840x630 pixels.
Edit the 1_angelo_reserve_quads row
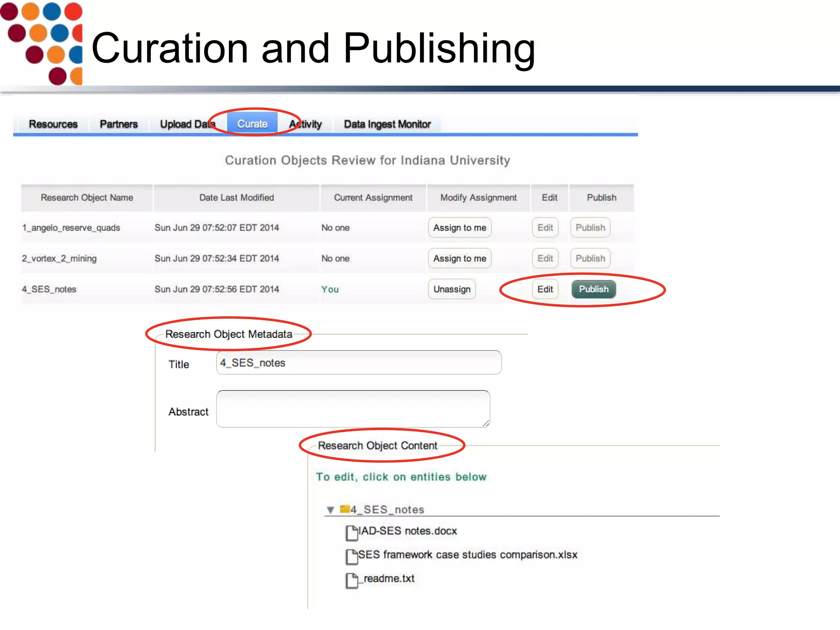point(545,228)
